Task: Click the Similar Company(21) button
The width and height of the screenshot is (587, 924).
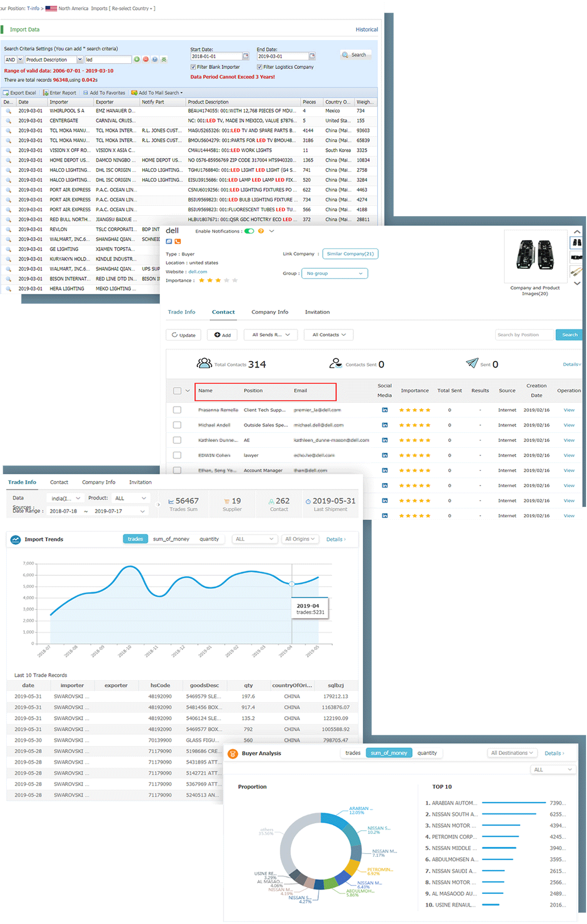Action: pyautogui.click(x=350, y=254)
